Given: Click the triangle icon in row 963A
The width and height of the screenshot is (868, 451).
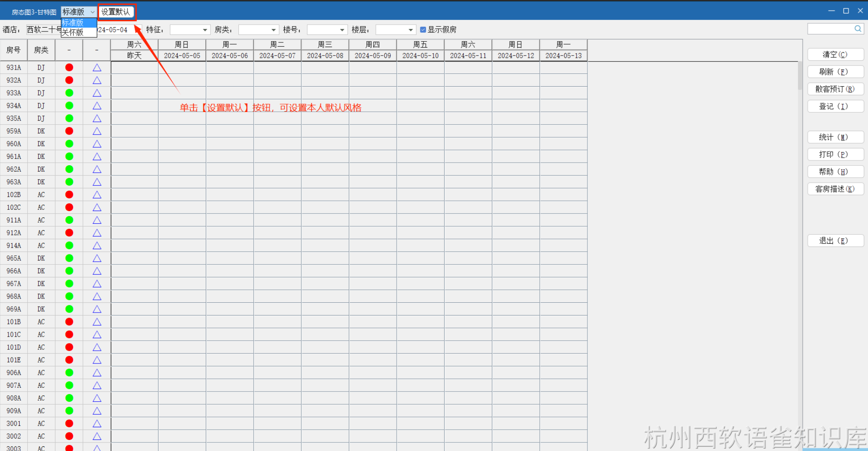Looking at the screenshot, I should (x=97, y=182).
